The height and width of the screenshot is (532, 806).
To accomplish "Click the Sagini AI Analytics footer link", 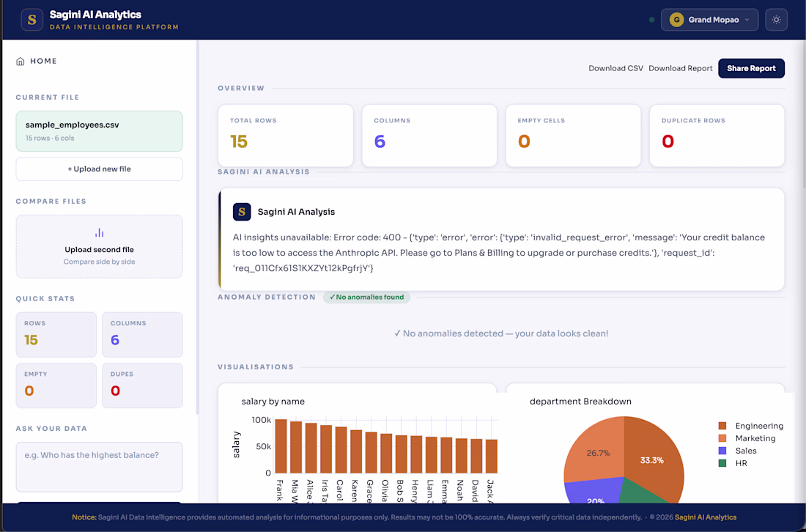I will pos(705,517).
